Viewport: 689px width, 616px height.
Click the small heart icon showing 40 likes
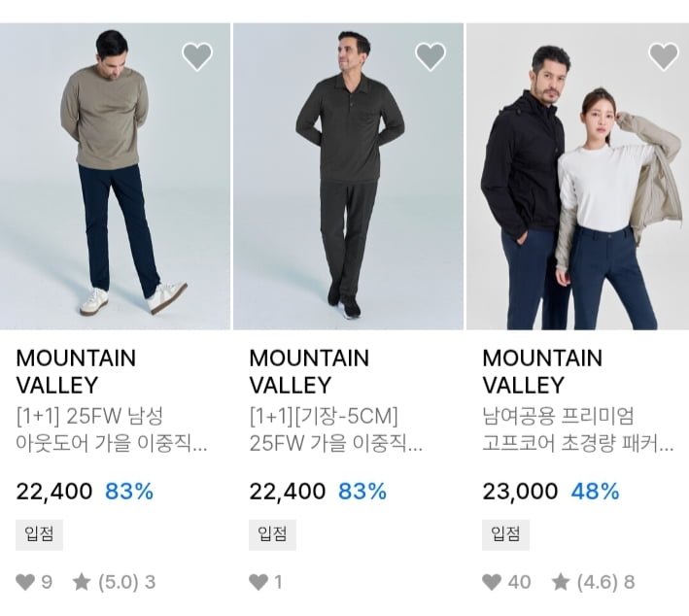tap(492, 582)
